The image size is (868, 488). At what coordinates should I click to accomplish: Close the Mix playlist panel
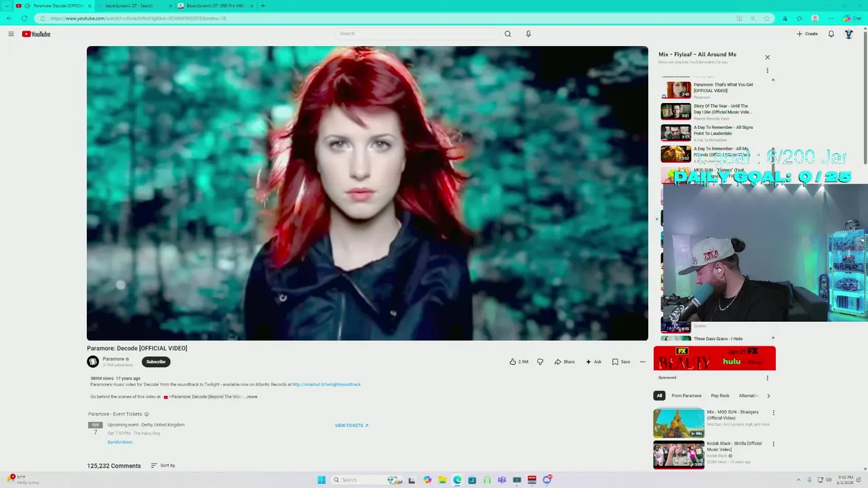click(x=767, y=58)
